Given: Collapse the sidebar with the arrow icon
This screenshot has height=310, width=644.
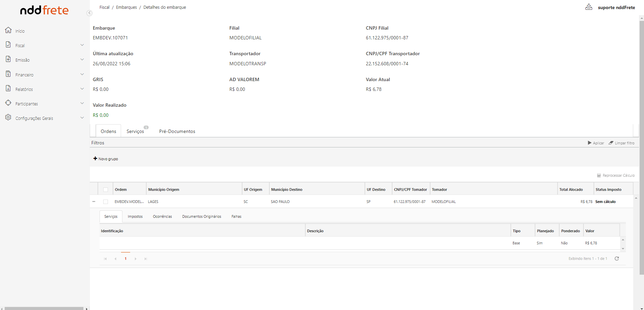Looking at the screenshot, I should (89, 13).
